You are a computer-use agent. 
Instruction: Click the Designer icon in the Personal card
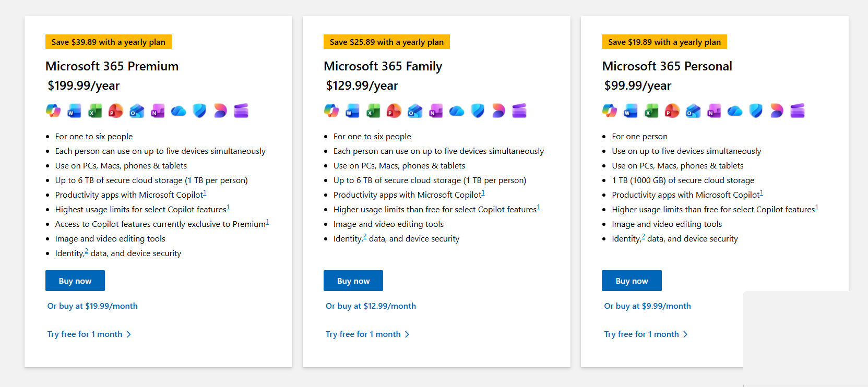[x=777, y=111]
